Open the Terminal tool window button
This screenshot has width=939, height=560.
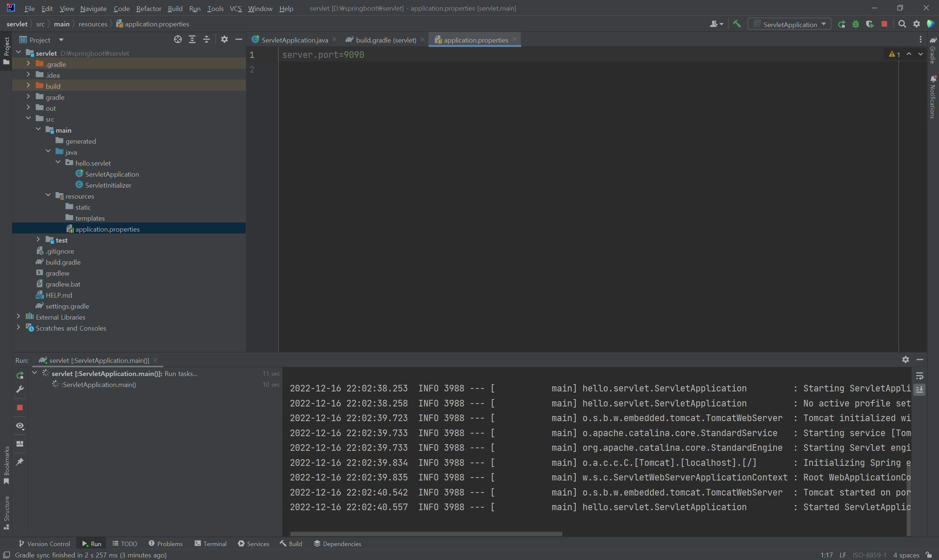(211, 544)
